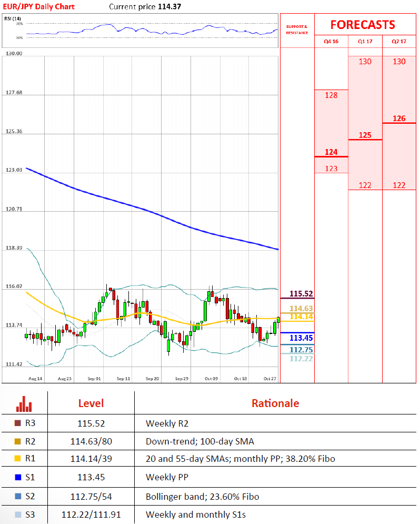
Task: Click the red bar chart icon
Action: point(24,404)
